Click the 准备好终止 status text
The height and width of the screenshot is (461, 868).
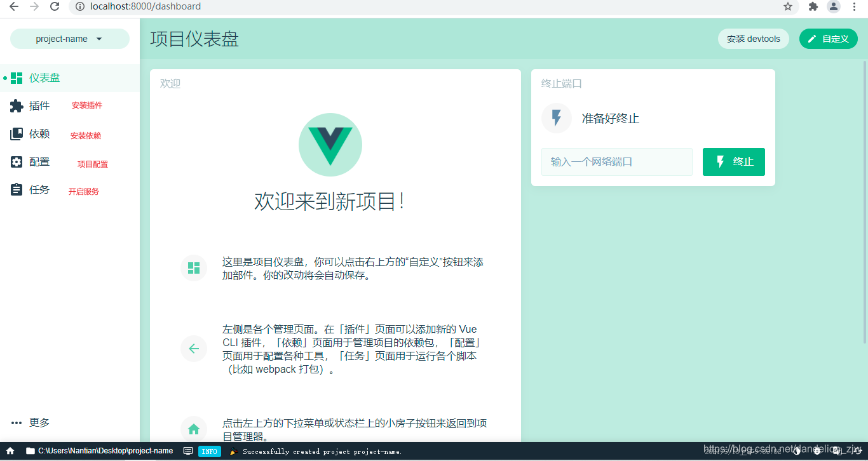[x=611, y=118]
